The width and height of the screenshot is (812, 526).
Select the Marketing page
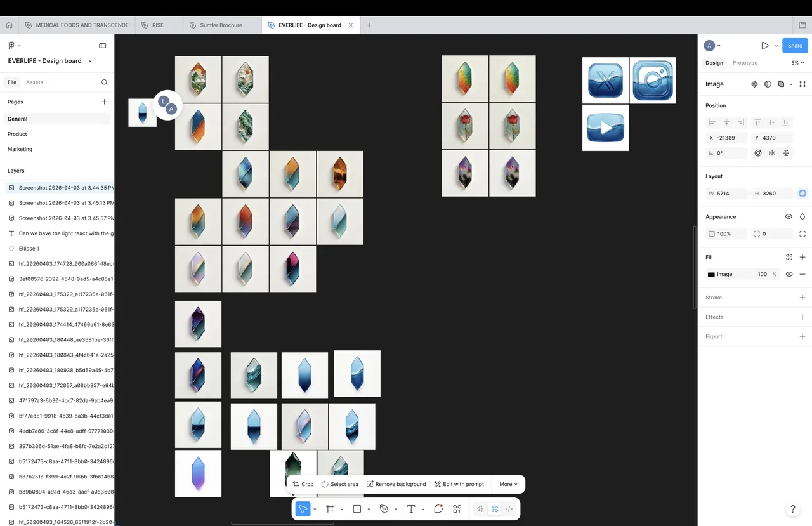pos(57,149)
